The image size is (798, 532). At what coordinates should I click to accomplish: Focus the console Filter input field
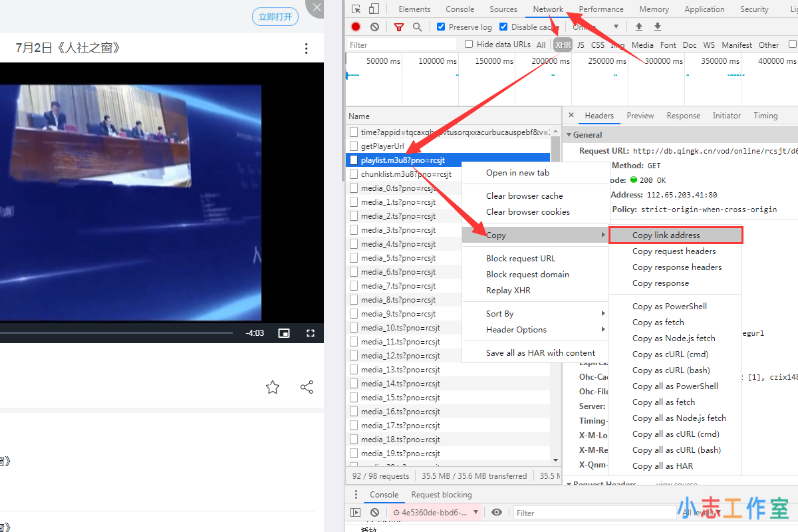(x=595, y=513)
